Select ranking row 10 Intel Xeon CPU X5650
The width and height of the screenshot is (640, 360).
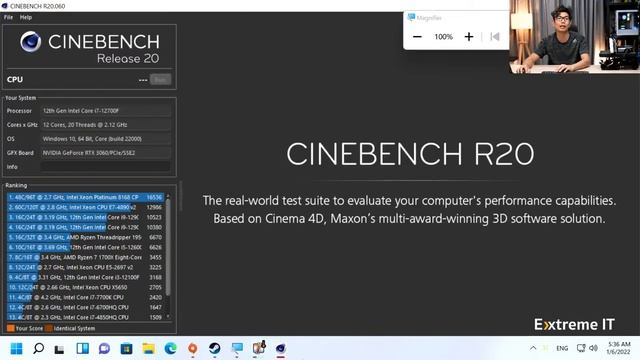coord(85,287)
